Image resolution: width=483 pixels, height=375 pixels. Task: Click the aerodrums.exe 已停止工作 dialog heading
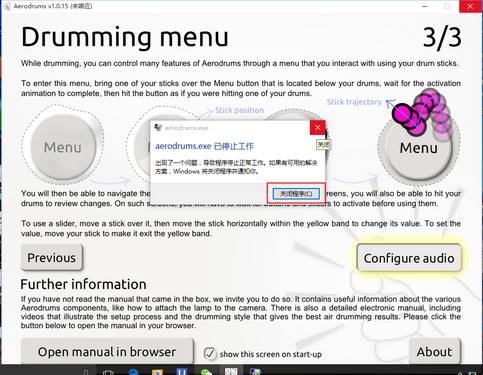coord(204,146)
